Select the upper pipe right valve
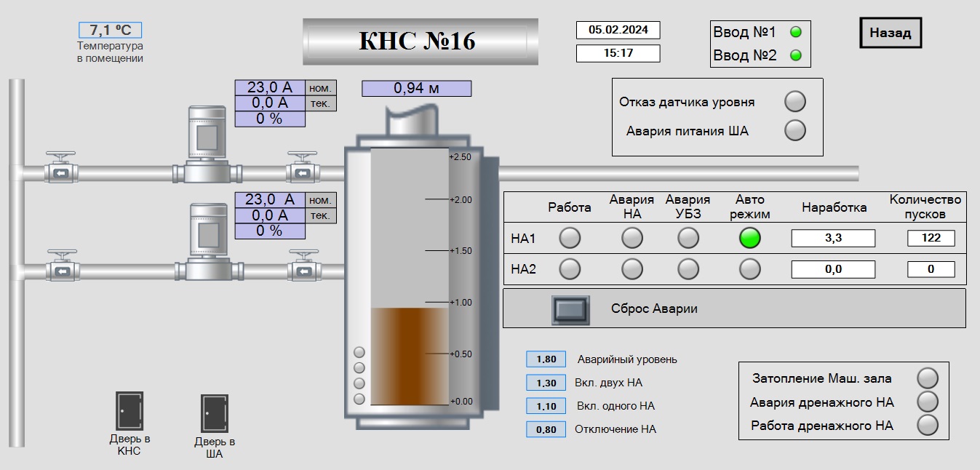980x470 pixels. [302, 172]
